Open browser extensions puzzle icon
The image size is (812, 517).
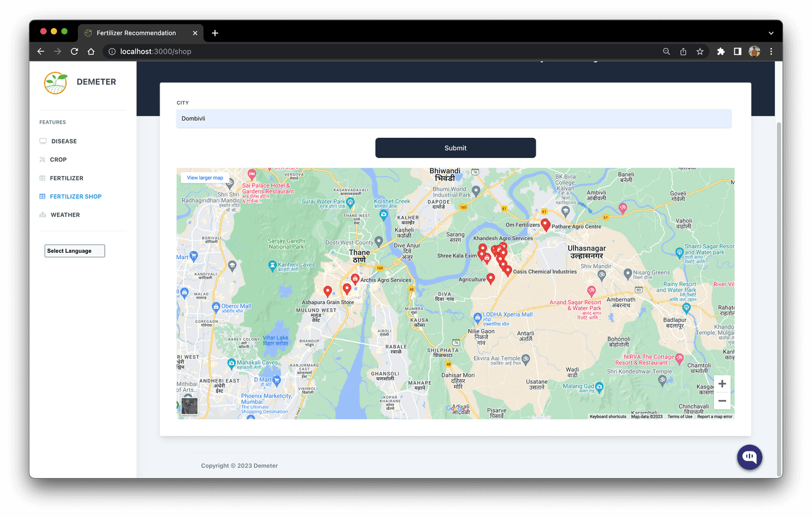click(721, 51)
